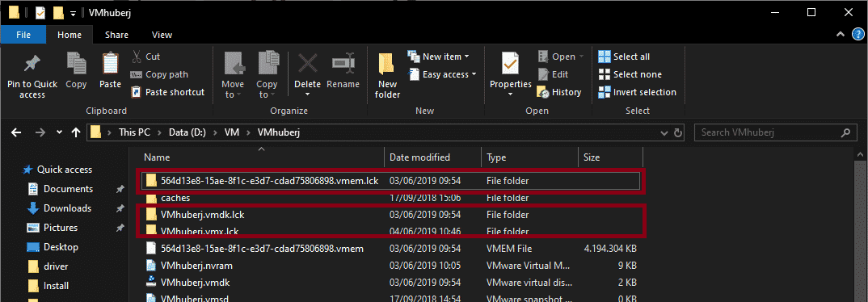Screen dimensions: 868x302
Task: Choose Paste shortcut command
Action: pos(168,92)
